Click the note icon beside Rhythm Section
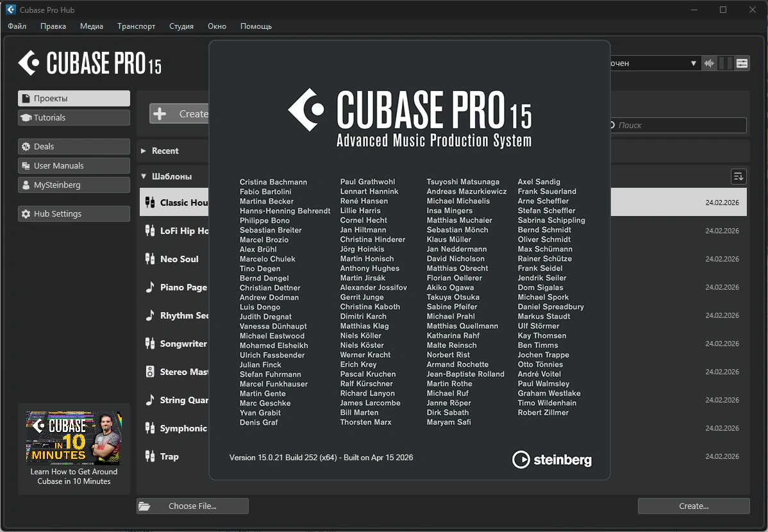The width and height of the screenshot is (768, 532). pos(150,315)
